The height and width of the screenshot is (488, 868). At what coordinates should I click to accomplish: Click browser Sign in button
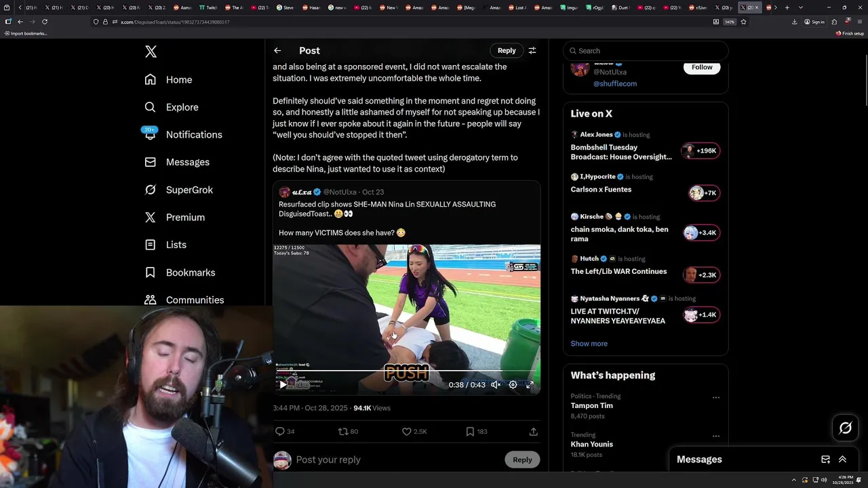click(x=814, y=22)
